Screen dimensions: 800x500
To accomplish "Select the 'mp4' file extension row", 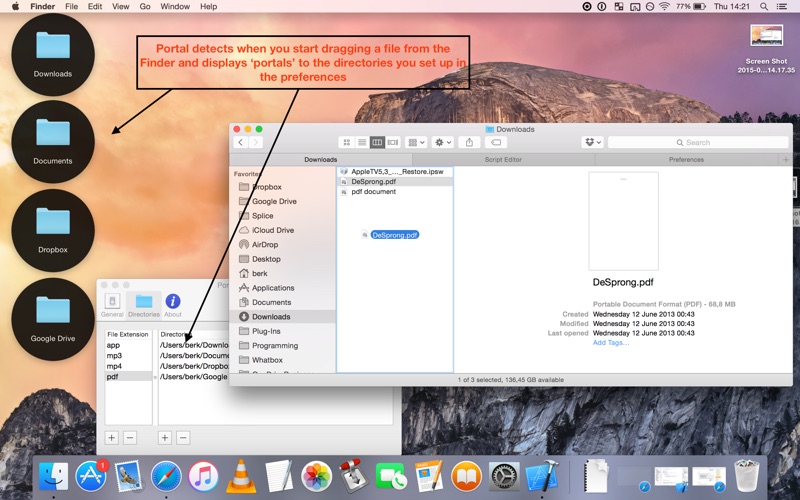I will (129, 366).
